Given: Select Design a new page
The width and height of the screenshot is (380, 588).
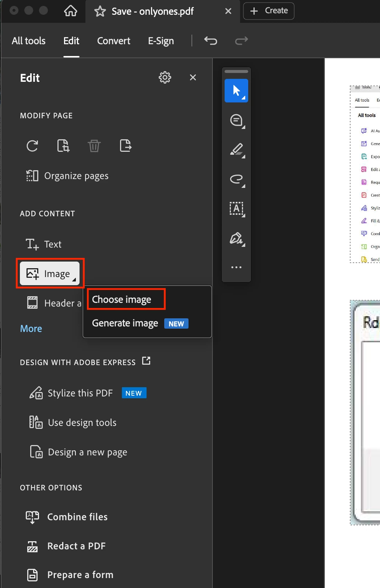Looking at the screenshot, I should pos(78,452).
